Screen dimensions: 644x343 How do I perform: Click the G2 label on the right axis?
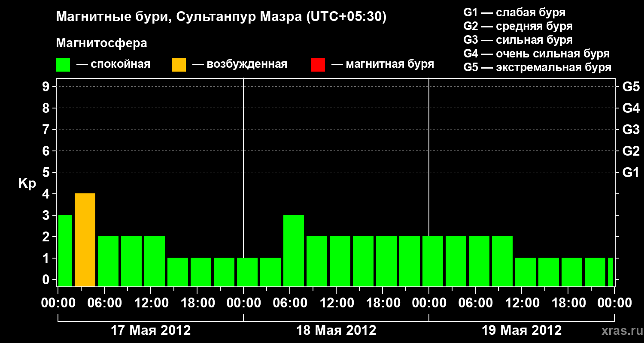[x=631, y=151]
